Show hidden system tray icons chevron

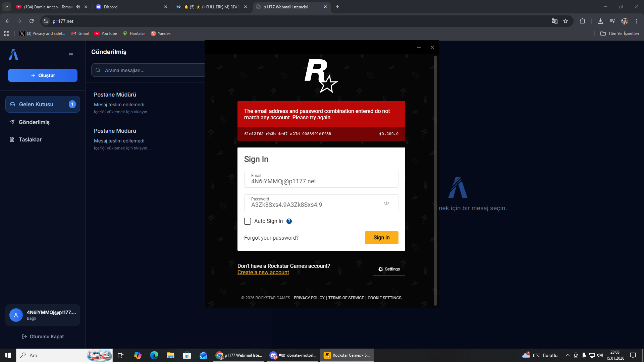pos(568,355)
